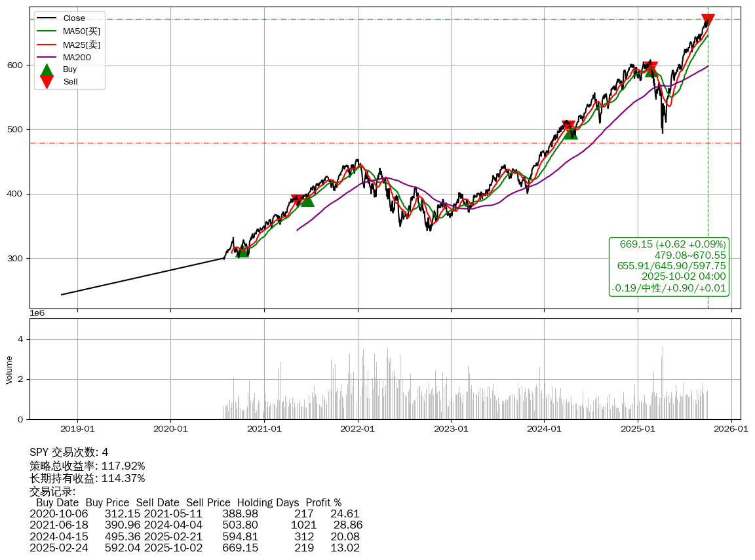Screen dimensions: 755x560
Task: Select the black Close line sample in the legend
Action: (x=47, y=18)
